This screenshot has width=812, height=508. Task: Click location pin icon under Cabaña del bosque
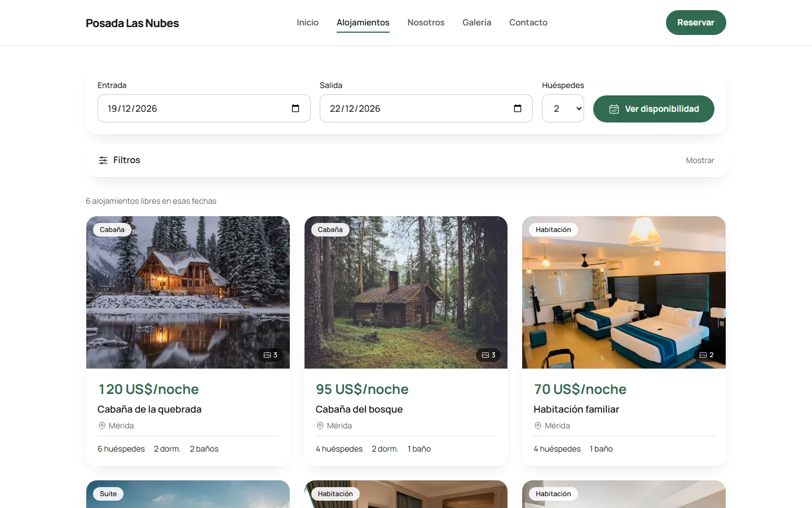[320, 426]
